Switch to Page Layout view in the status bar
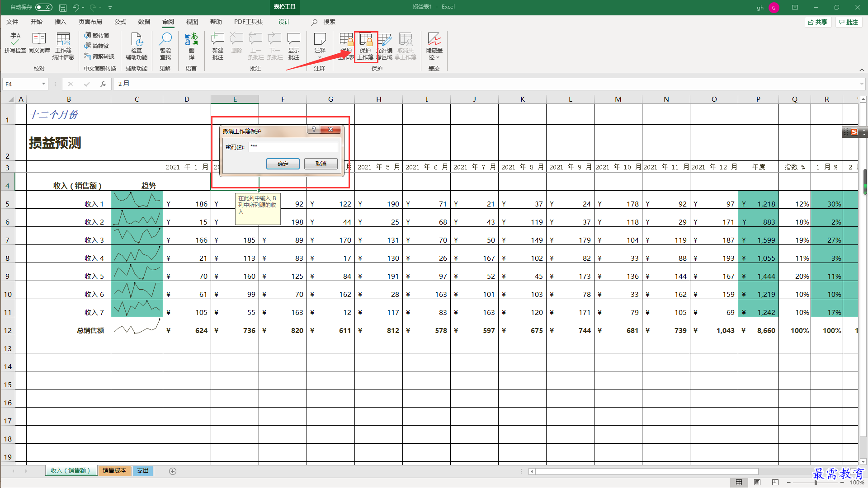Image resolution: width=868 pixels, height=488 pixels. (757, 483)
